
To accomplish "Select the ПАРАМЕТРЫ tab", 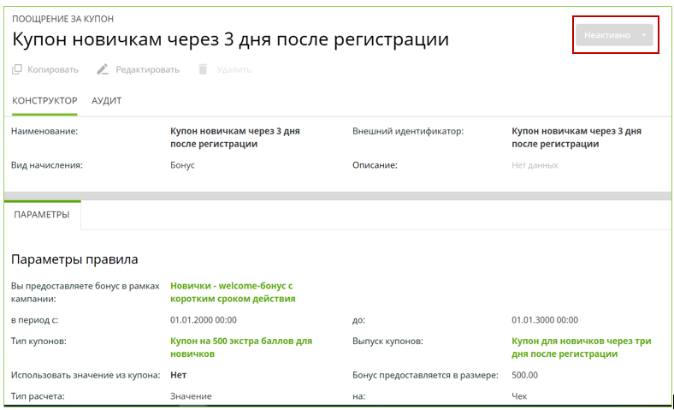I will 42,214.
